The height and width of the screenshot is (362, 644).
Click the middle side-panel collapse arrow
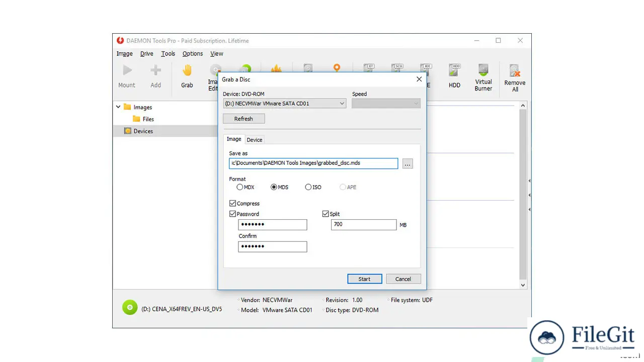tap(529, 195)
